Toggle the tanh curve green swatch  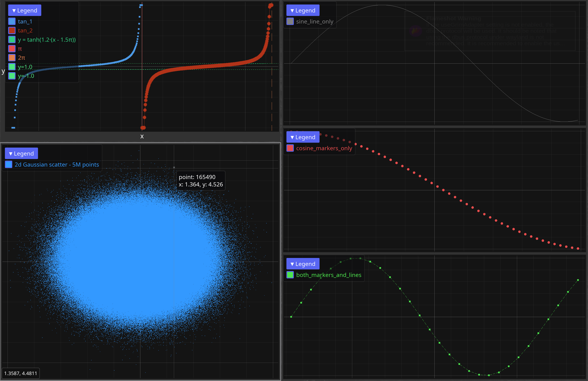[12, 40]
